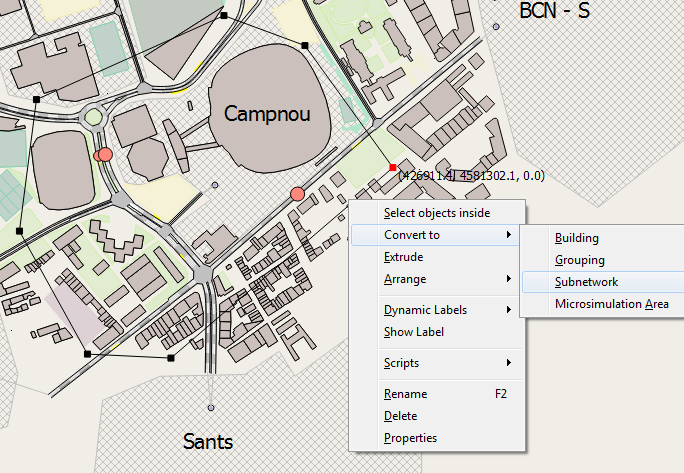Click Extrude in the context menu
Screen dimensions: 684x473
pos(404,257)
